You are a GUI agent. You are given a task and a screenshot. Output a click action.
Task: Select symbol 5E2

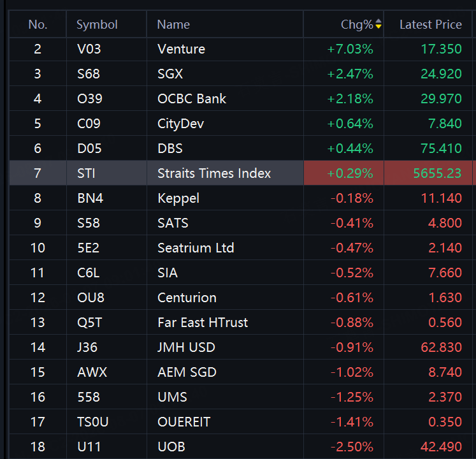point(88,248)
